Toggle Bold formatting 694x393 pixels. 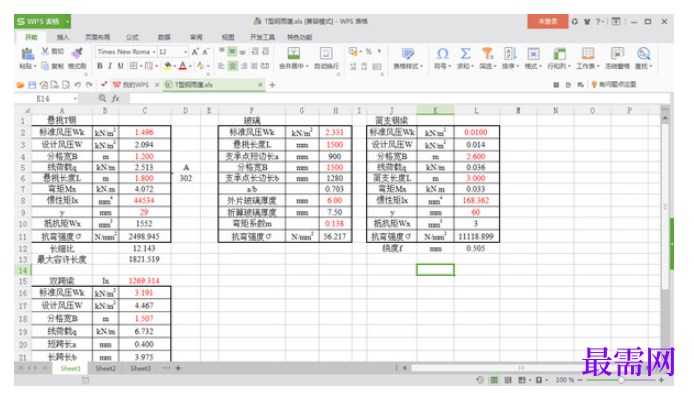(x=100, y=66)
